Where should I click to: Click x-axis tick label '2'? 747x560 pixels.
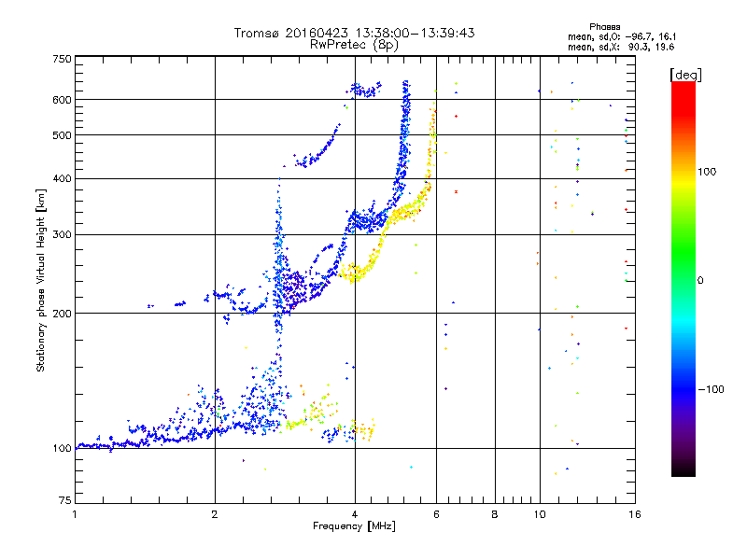pos(215,514)
